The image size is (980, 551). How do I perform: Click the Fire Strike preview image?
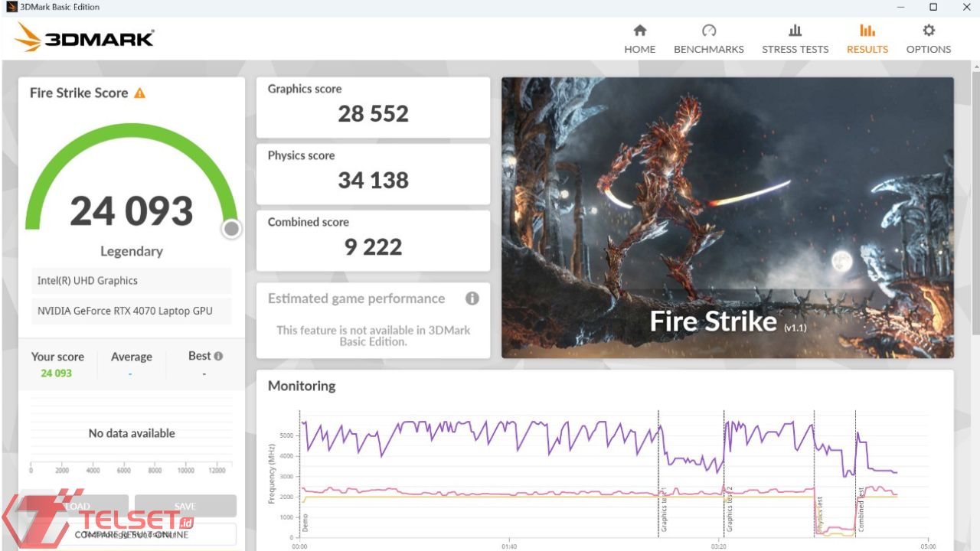click(x=727, y=217)
